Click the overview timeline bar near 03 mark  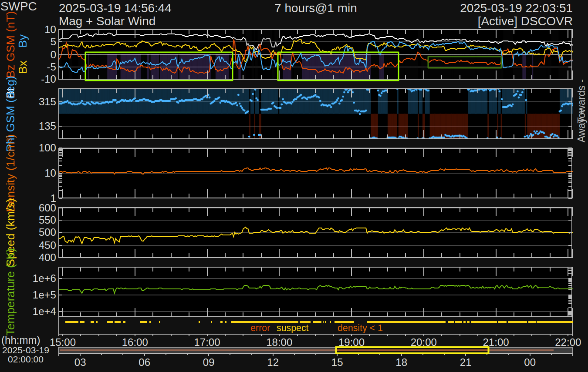pos(80,350)
